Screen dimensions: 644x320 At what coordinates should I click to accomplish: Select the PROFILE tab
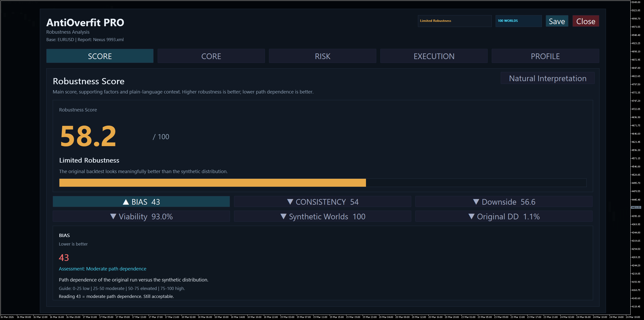(x=545, y=56)
